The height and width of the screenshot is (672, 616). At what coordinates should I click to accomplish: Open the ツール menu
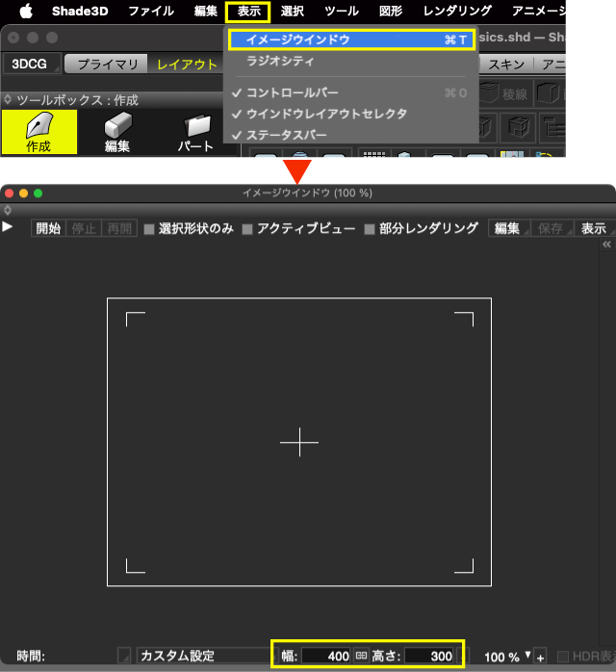point(342,12)
